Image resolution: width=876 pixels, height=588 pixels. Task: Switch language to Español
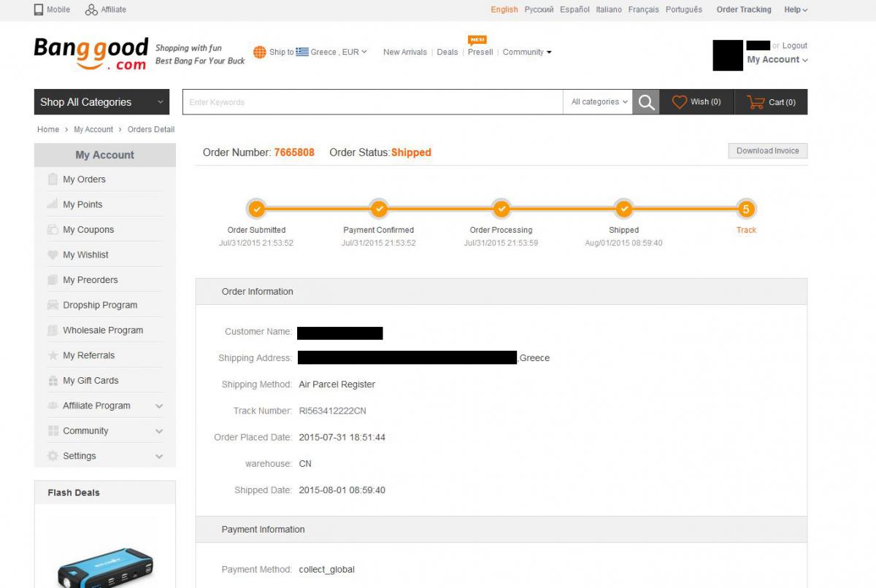click(x=575, y=9)
